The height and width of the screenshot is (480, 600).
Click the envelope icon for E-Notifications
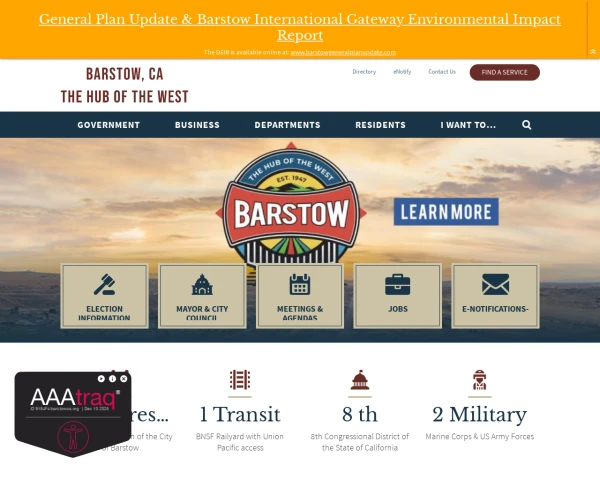point(496,284)
